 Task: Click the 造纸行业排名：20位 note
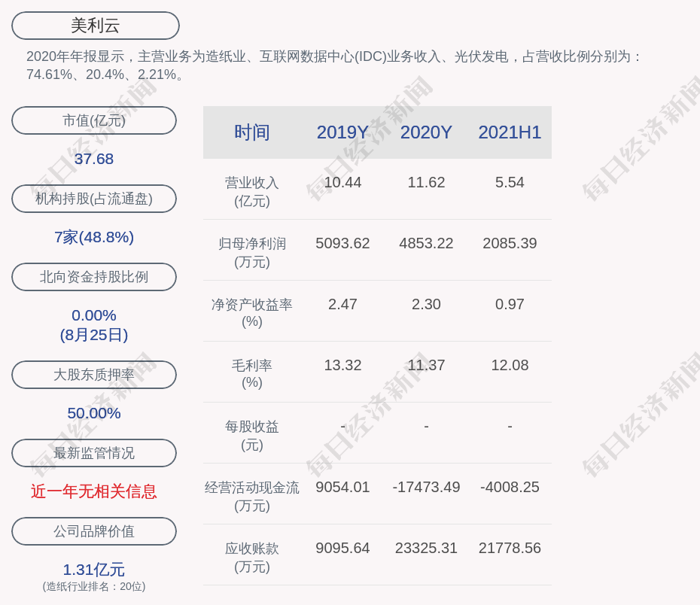[94, 586]
